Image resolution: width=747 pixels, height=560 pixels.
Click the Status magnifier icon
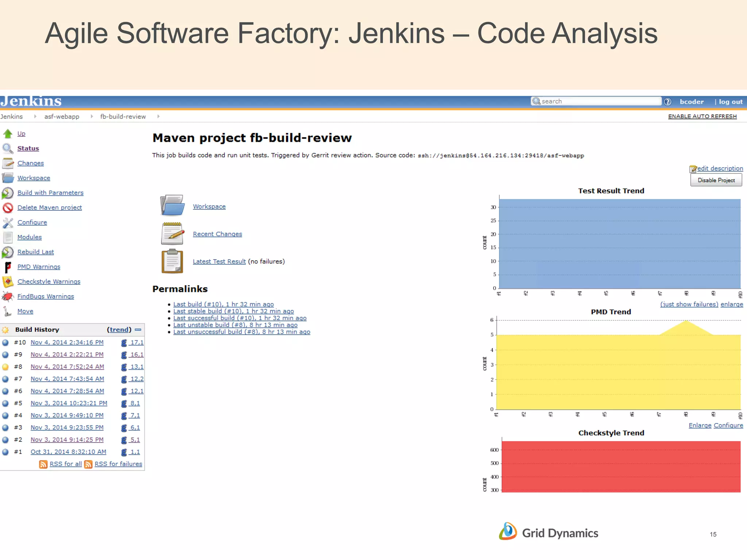pyautogui.click(x=8, y=148)
